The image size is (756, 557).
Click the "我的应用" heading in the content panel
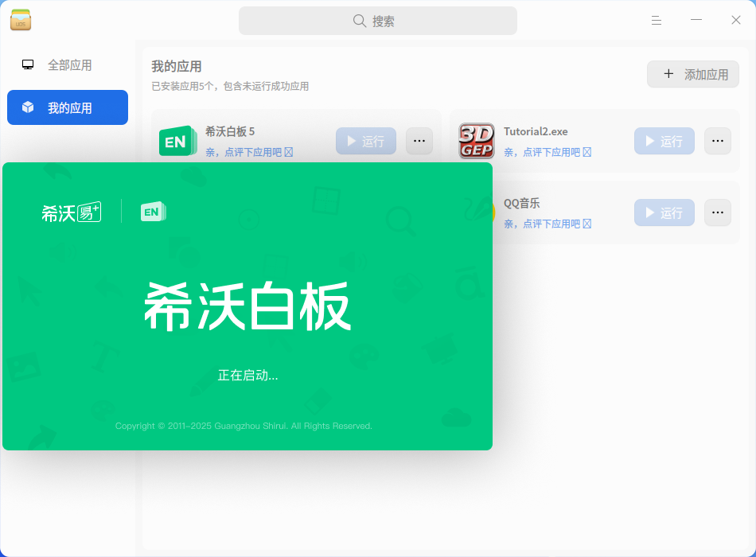(177, 66)
